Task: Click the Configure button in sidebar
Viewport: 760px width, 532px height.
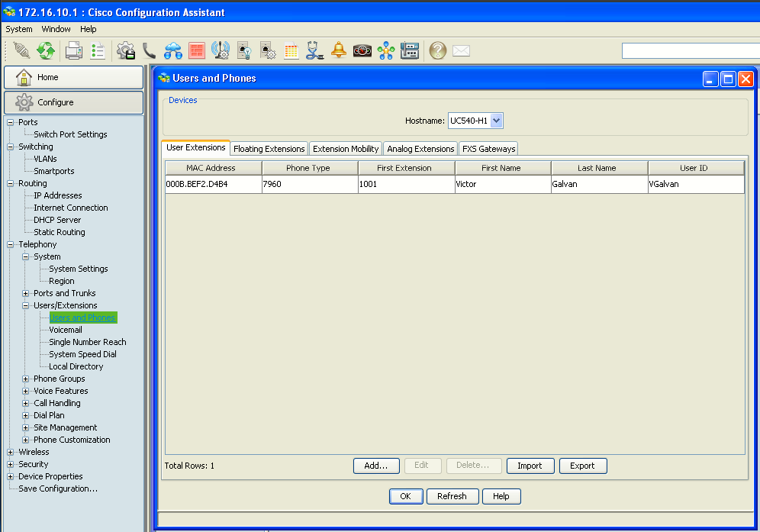Action: (x=74, y=102)
